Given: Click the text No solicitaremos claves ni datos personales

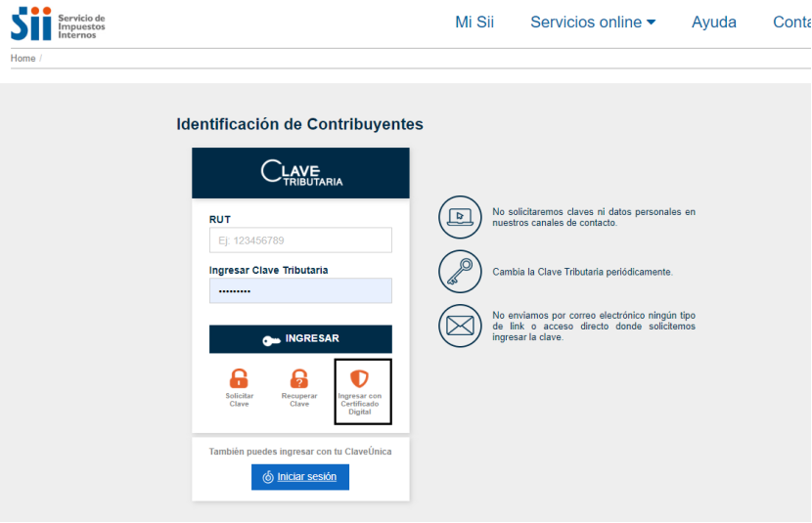Looking at the screenshot, I should click(594, 217).
